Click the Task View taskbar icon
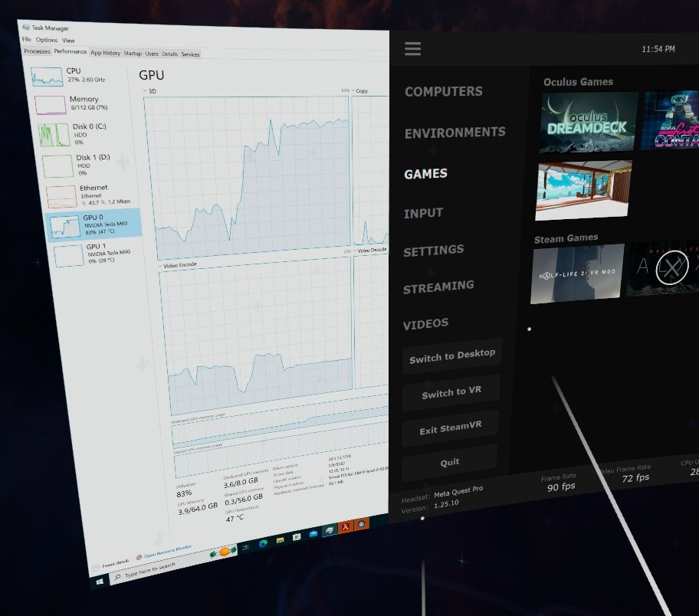This screenshot has width=699, height=616. [246, 547]
